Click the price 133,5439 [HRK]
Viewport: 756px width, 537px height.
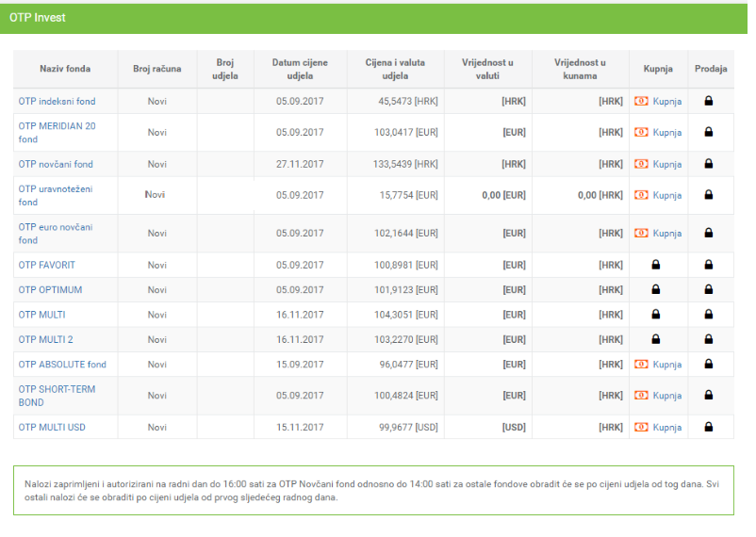(x=405, y=164)
